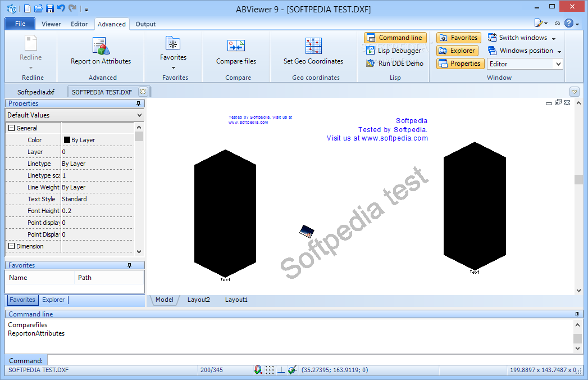Toggle the grid dots status icon
Image resolution: width=588 pixels, height=380 pixels.
(x=270, y=370)
